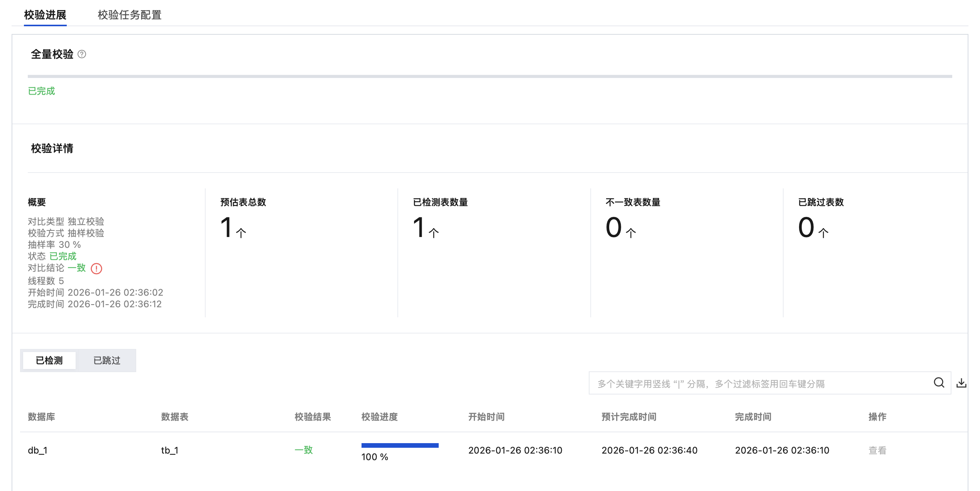Viewport: 980px width, 491px height.
Task: Click the full verification progress bar
Action: 489,76
